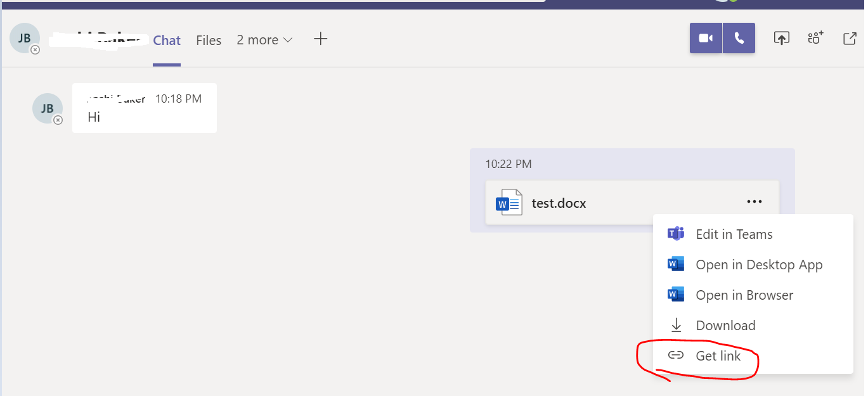Open the Get link option
This screenshot has height=396, width=868.
[x=717, y=355]
